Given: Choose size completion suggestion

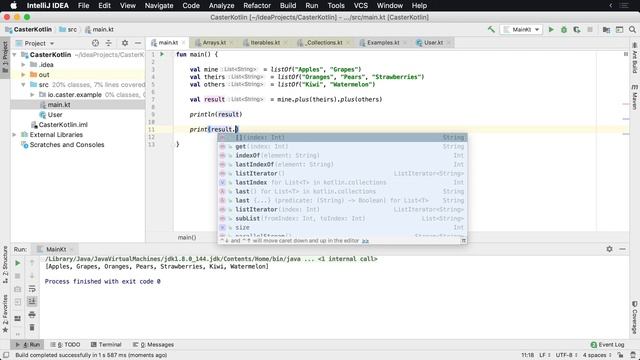Looking at the screenshot, I should click(342, 227).
